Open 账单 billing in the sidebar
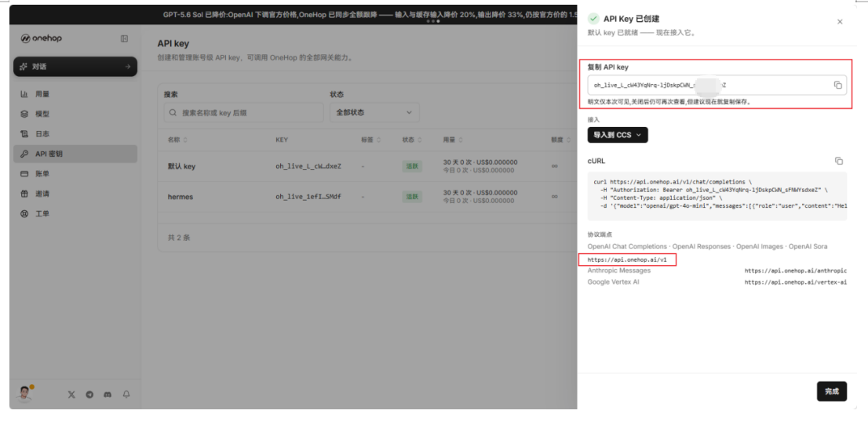868x425 pixels. pos(75,174)
